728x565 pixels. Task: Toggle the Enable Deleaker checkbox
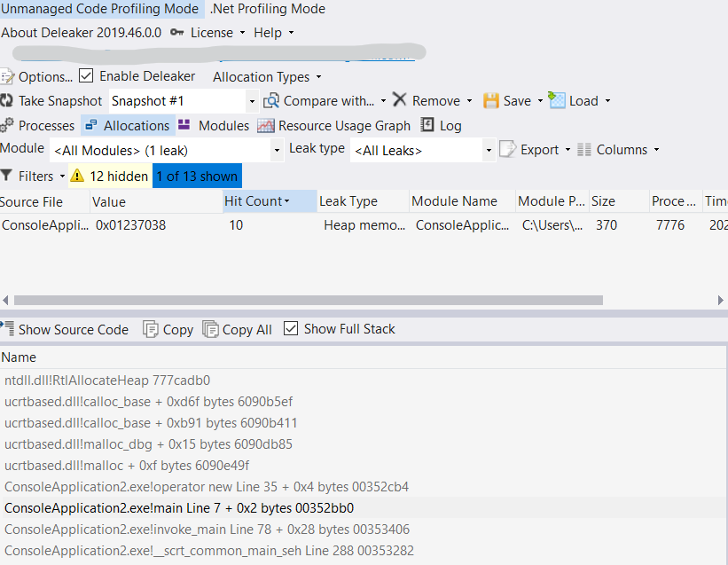coord(86,76)
